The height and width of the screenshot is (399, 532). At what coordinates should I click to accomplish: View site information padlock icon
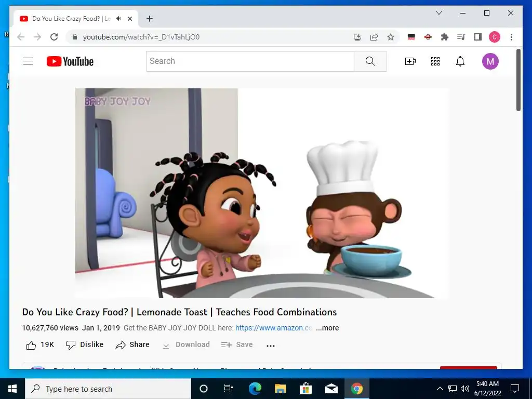(75, 37)
